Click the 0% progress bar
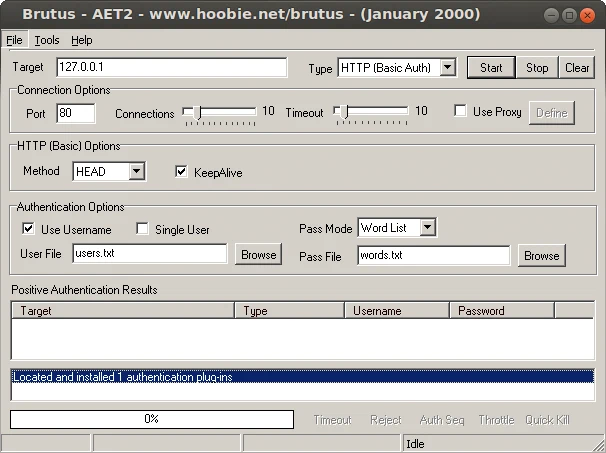 click(152, 419)
